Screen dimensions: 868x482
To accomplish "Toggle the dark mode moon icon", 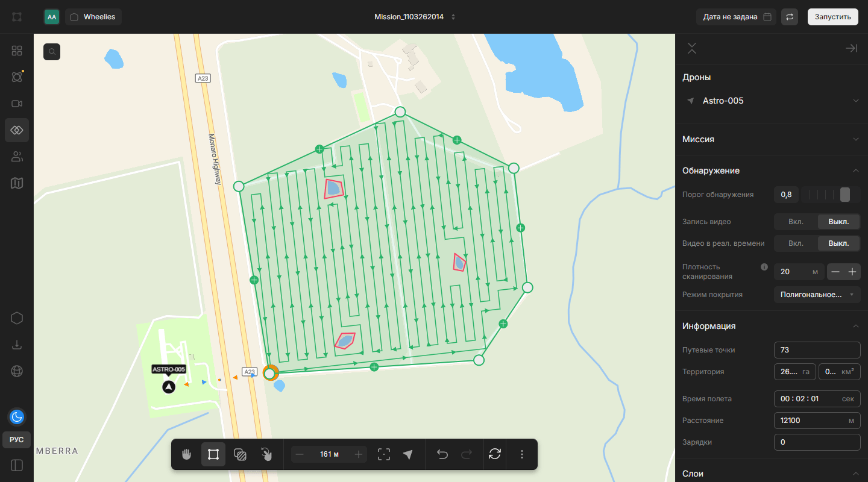I will [x=17, y=416].
